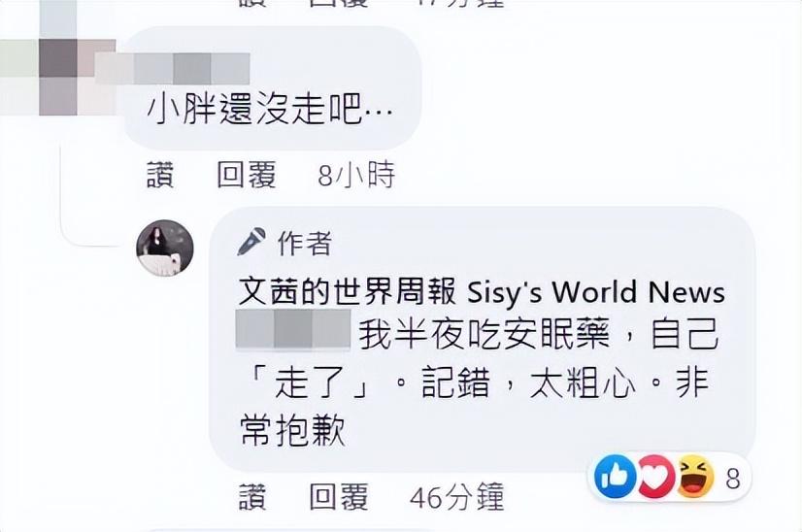This screenshot has width=802, height=532.
Task: Click the cut-off 回覆 link at top edge
Action: (339, 3)
